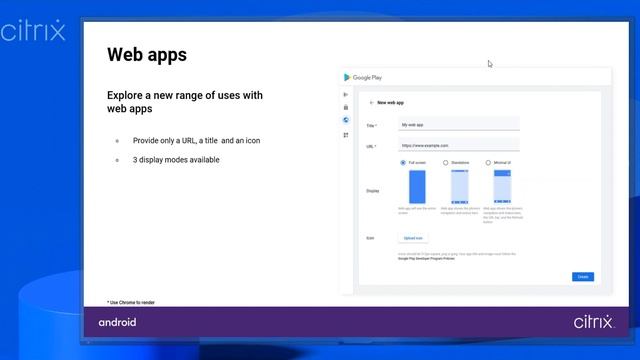Open the organize apps grid sidebar icon
This screenshot has height=360, width=640.
(x=346, y=135)
